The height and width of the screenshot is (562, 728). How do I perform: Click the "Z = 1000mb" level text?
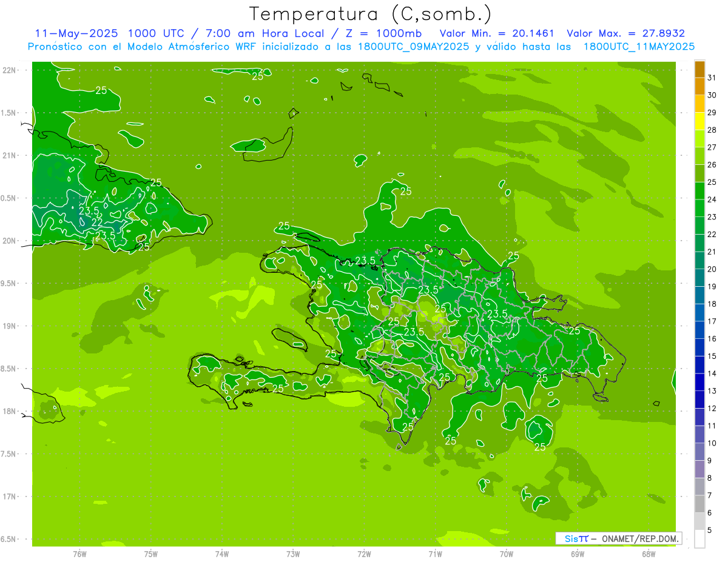[x=383, y=33]
